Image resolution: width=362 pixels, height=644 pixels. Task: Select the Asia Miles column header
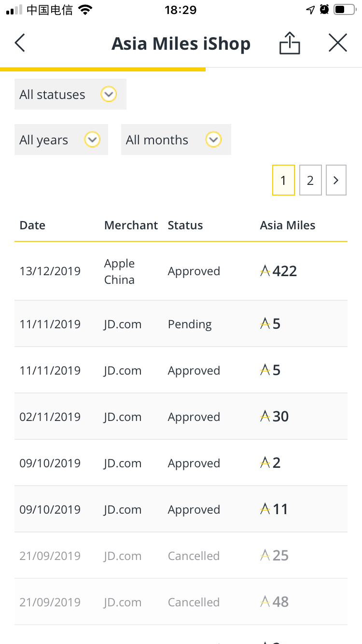coord(288,225)
